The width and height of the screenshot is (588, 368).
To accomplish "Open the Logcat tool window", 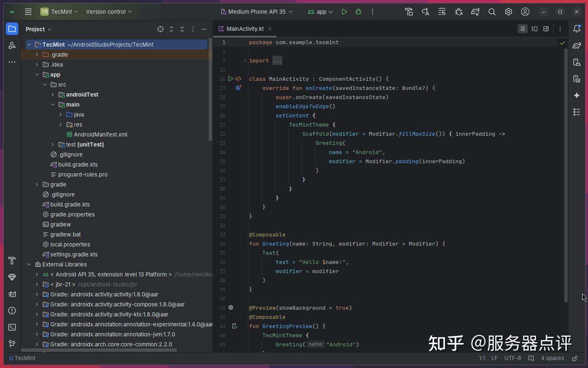I will pyautogui.click(x=12, y=294).
